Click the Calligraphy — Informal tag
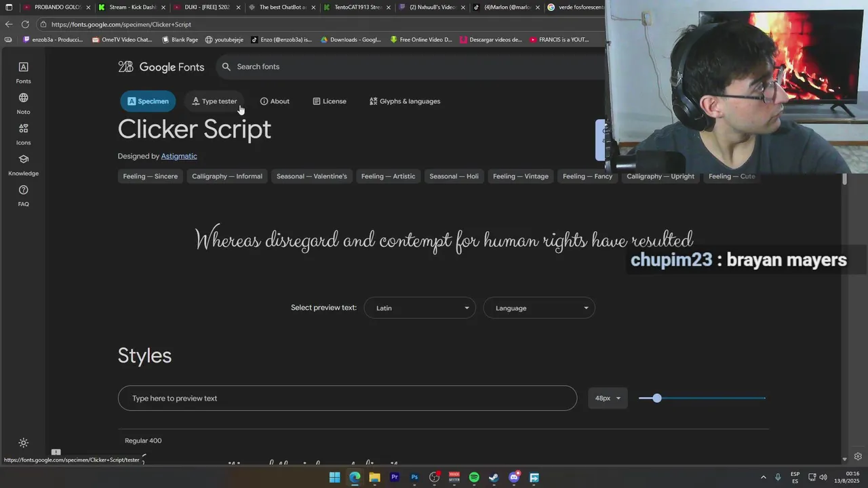Viewport: 868px width, 488px height. coord(227,176)
